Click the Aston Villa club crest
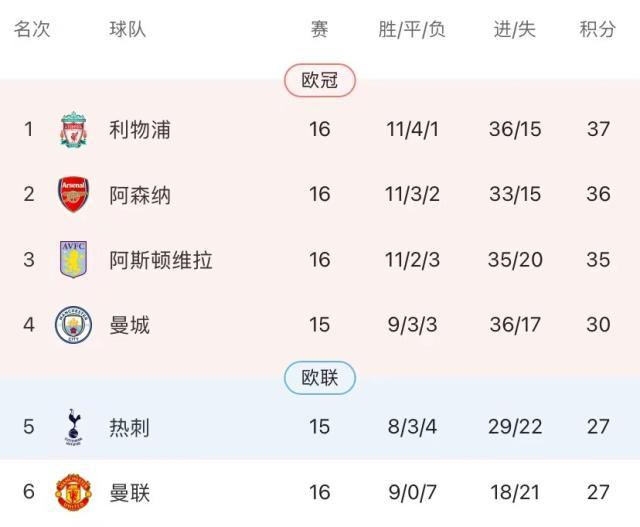 (73, 260)
